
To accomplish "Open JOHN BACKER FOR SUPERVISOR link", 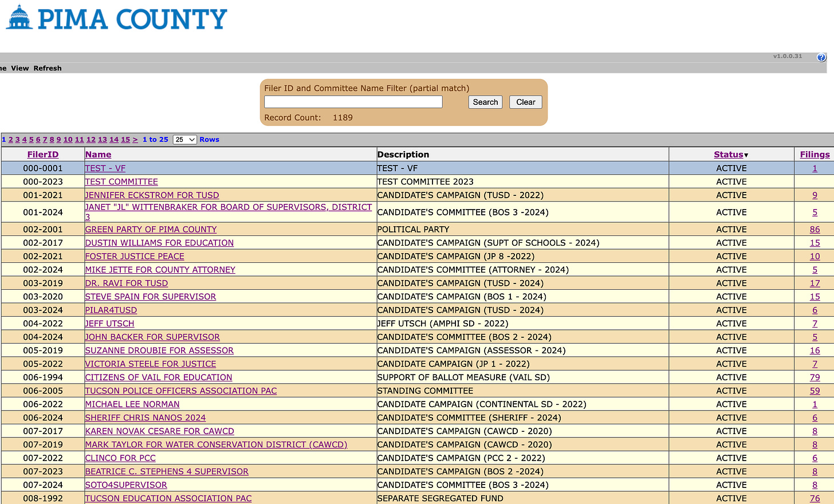I will [152, 337].
